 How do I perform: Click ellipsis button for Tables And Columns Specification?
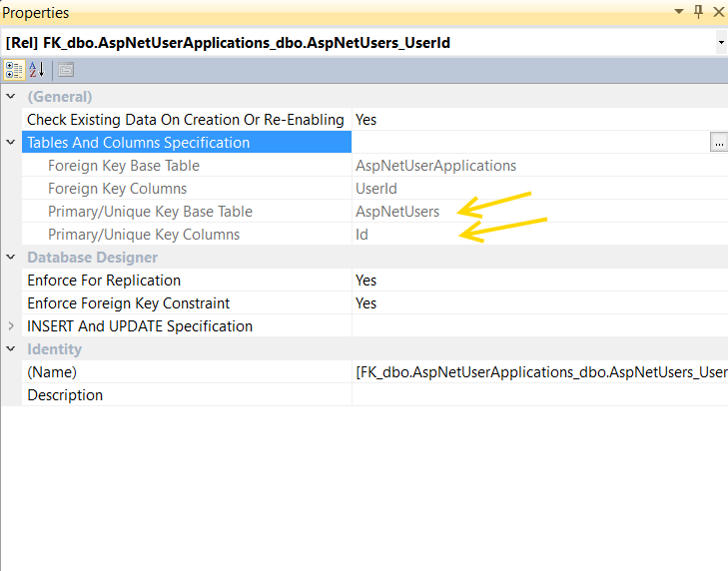coord(718,143)
